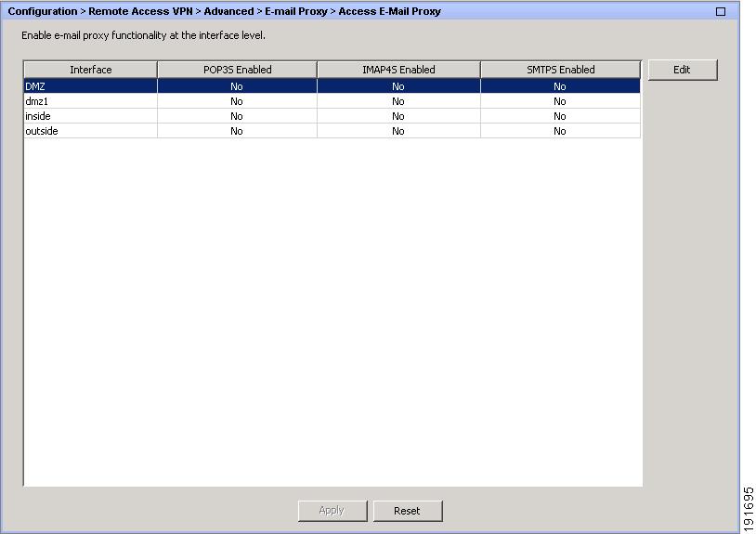
Task: Click SMTPS value for inside row
Action: point(560,116)
